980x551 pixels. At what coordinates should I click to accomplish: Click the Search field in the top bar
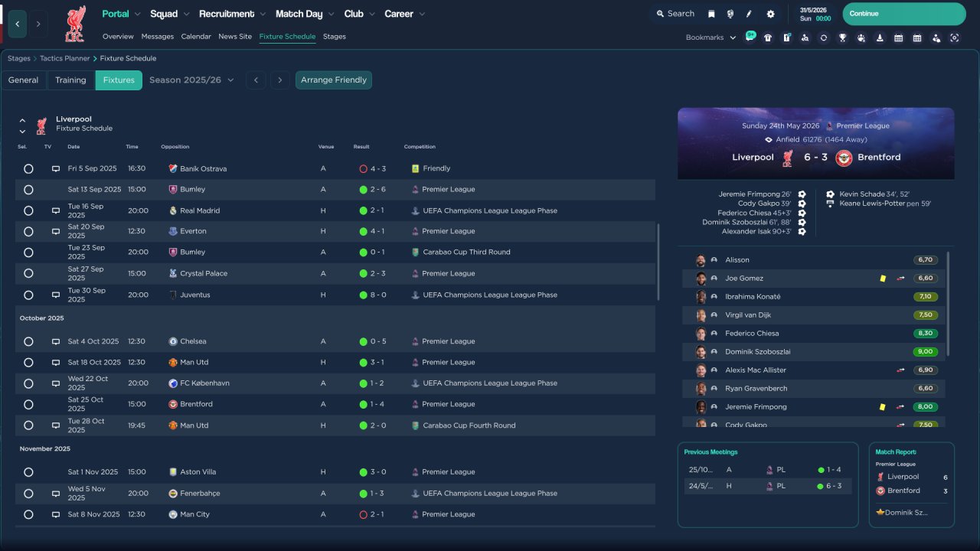point(675,14)
